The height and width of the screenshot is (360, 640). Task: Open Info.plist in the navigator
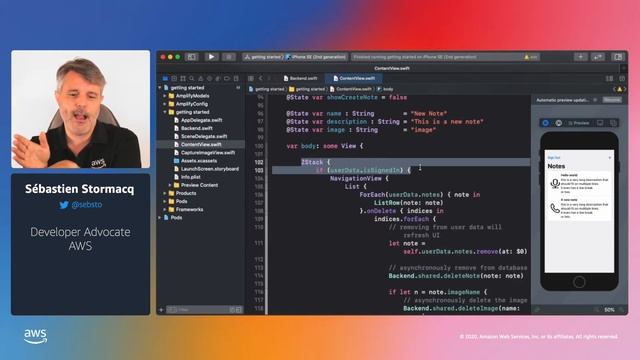[190, 177]
